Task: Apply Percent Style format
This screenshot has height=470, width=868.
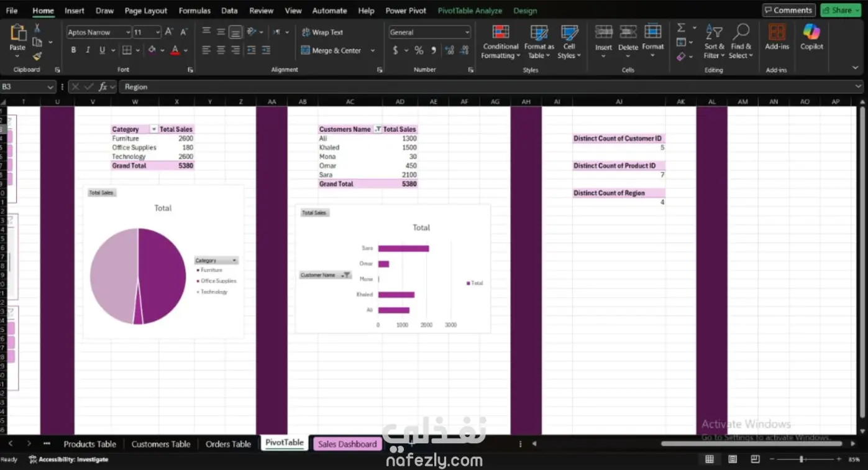Action: click(x=419, y=50)
